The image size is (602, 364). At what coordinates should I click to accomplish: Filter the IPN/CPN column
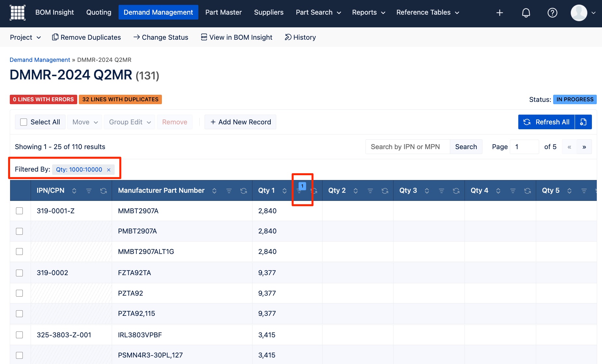[x=89, y=191]
